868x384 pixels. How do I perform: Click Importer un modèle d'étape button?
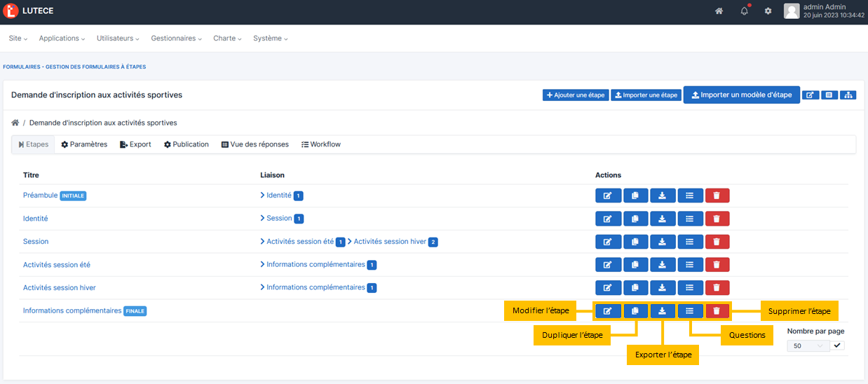click(x=741, y=95)
